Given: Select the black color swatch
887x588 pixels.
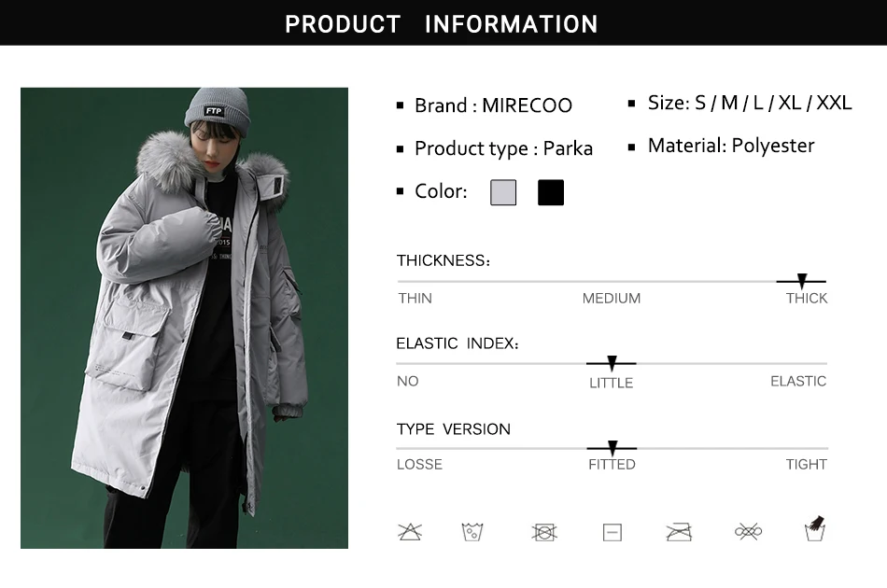Looking at the screenshot, I should pyautogui.click(x=551, y=193).
